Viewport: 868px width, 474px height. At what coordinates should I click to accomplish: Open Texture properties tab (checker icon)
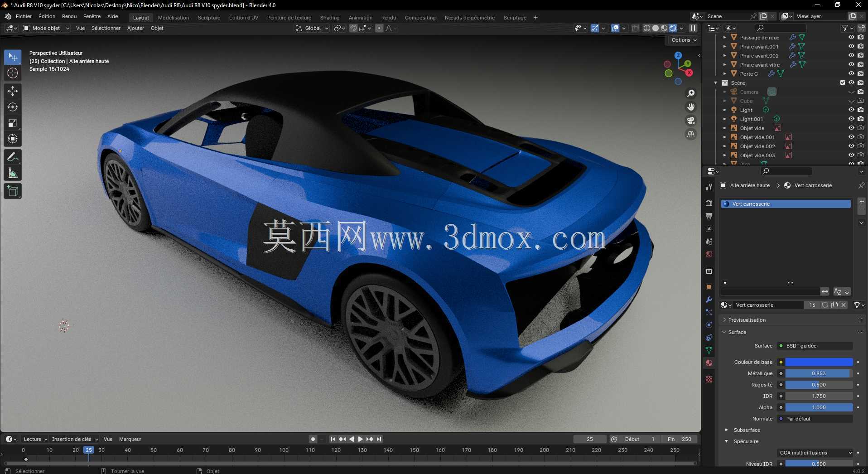(709, 379)
